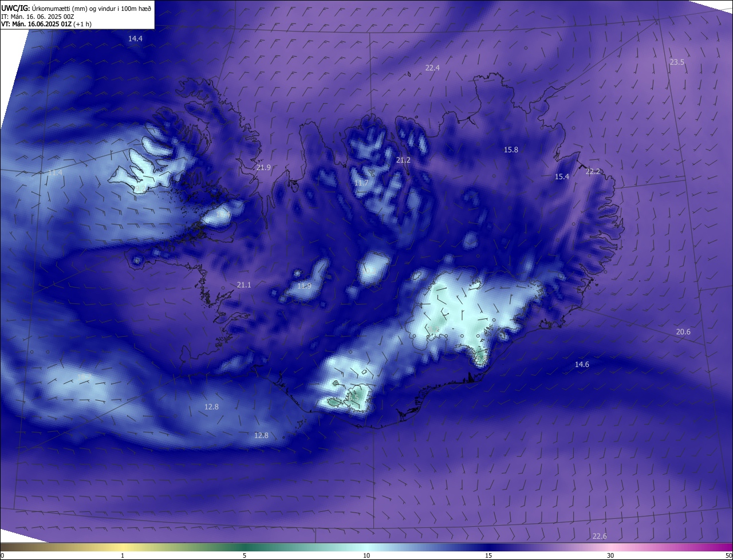Click the 'IT: Mán. 16. 06. 2025 00Z' line

tap(38, 16)
